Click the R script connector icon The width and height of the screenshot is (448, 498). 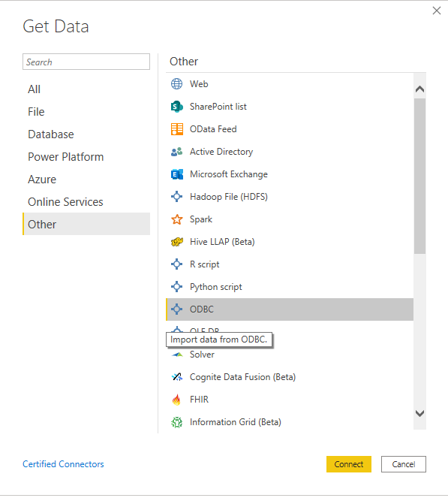pos(177,264)
